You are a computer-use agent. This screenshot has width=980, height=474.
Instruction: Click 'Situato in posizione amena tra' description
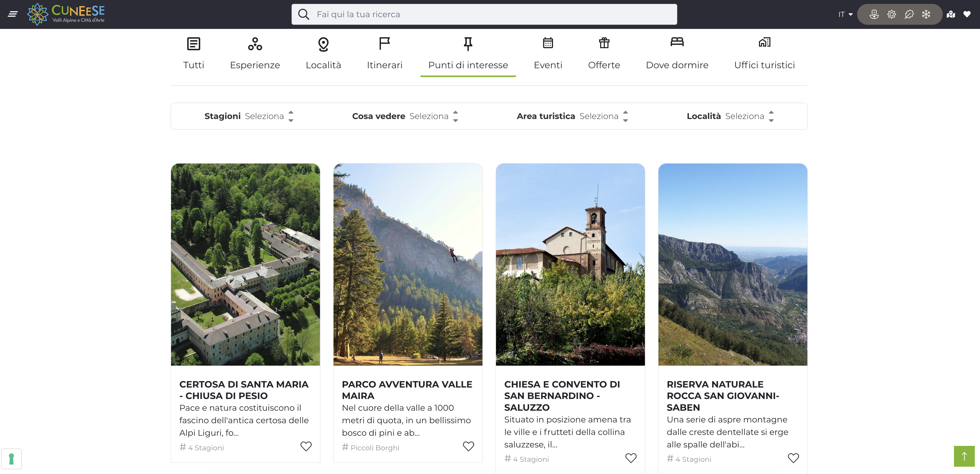click(x=567, y=432)
